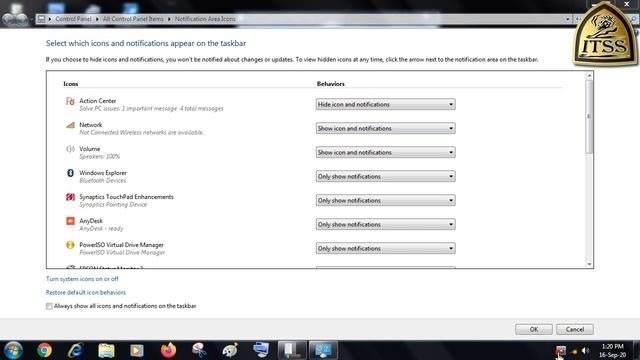The image size is (640, 360).
Task: Enable Always show all icons checkbox
Action: click(49, 306)
